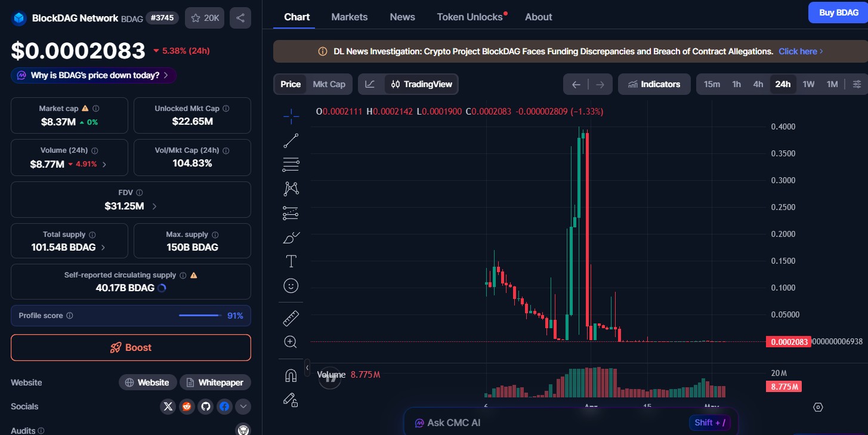Select the XABCD pattern tool
Viewport: 868px width, 435px height.
point(291,189)
